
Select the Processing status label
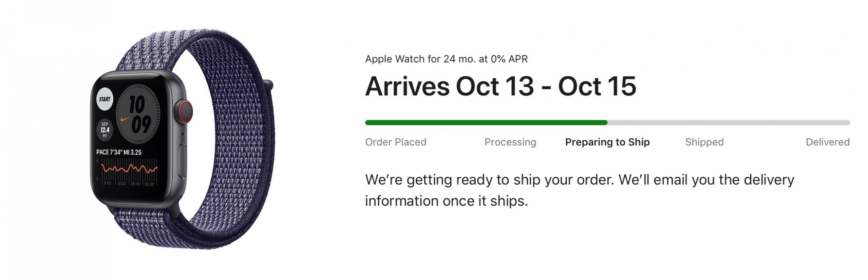point(510,142)
